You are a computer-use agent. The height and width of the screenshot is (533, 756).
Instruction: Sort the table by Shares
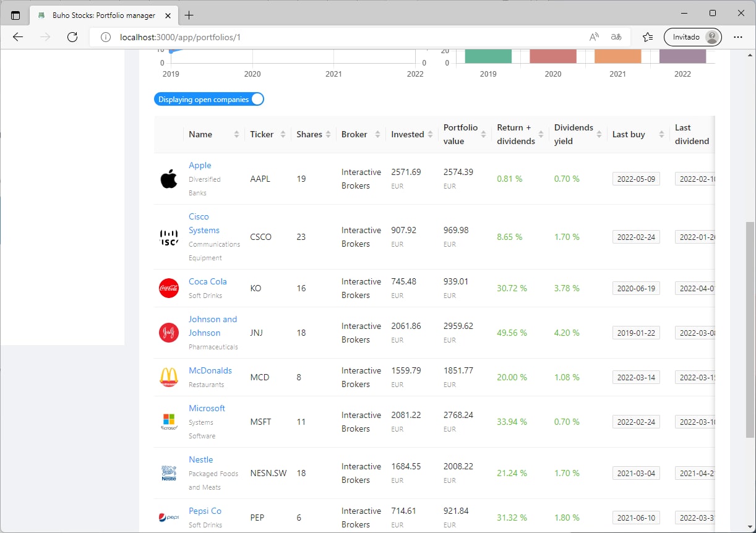point(314,134)
